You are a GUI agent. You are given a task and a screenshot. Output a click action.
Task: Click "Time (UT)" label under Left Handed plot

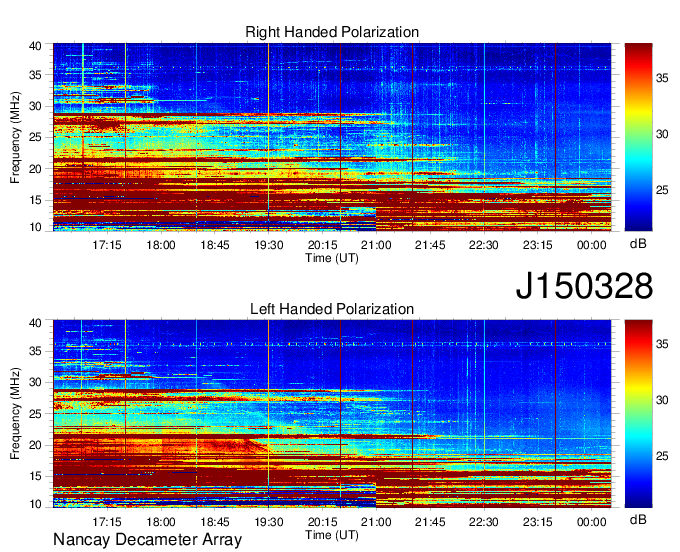point(332,535)
